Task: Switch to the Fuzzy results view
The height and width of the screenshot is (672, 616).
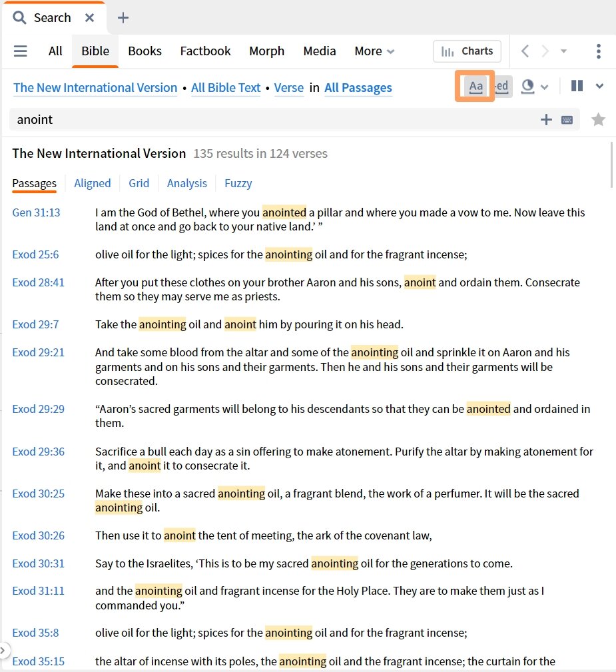Action: coord(238,183)
